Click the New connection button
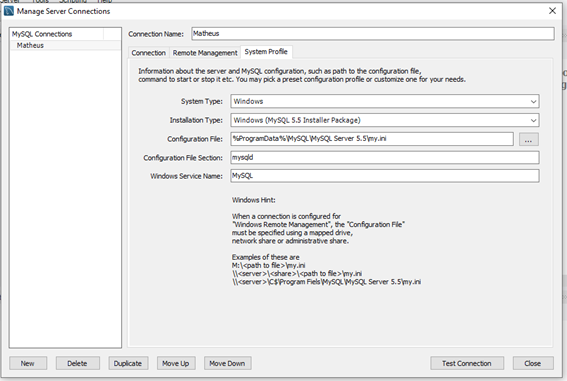The height and width of the screenshot is (381, 567). coord(28,363)
